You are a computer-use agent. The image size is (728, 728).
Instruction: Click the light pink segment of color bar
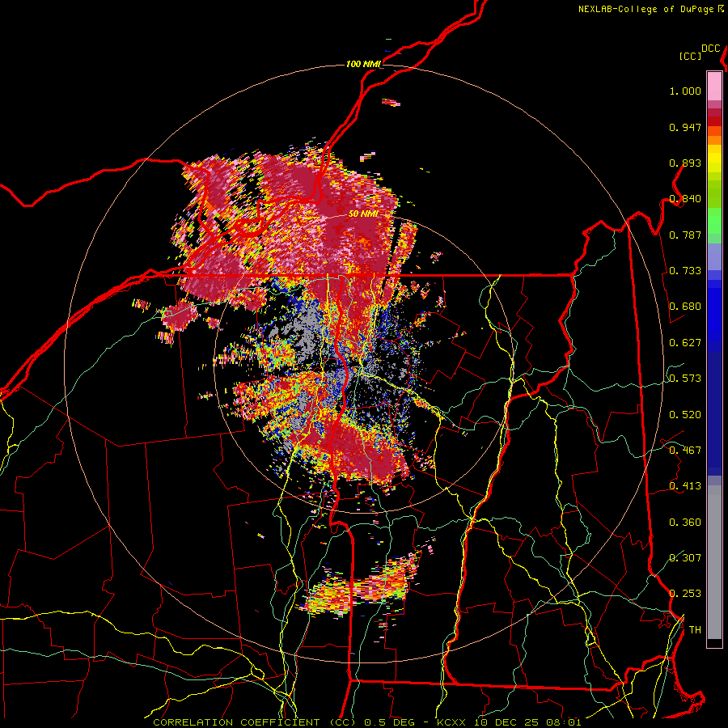(714, 86)
